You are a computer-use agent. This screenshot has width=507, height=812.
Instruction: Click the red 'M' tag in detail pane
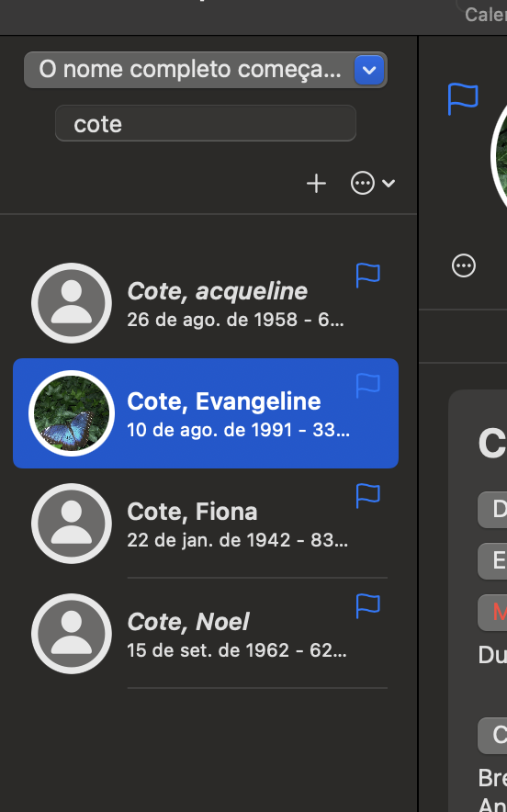pos(493,612)
